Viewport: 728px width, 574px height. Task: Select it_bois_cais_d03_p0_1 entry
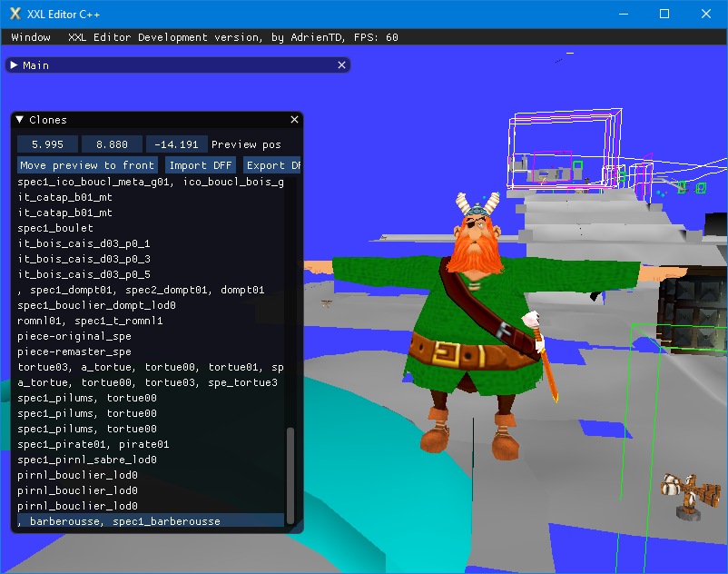[151, 243]
